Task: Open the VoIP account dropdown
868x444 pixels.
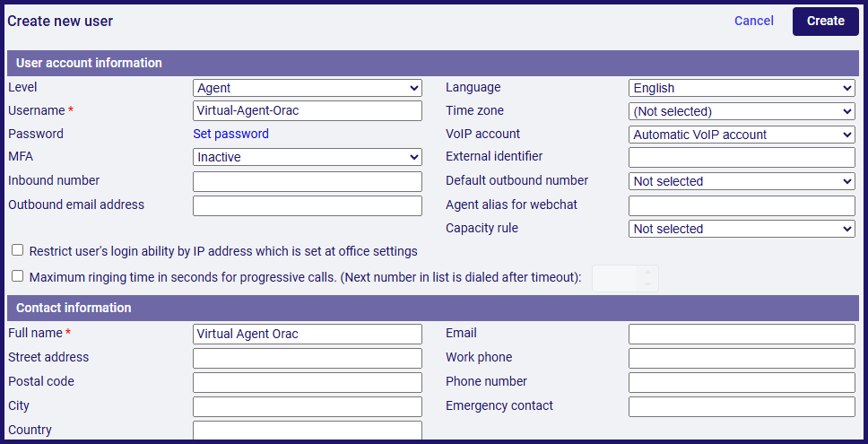Action: (742, 135)
